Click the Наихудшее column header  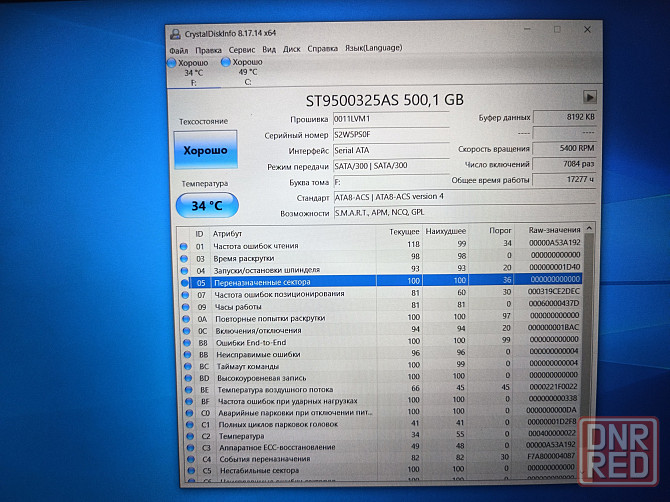(x=446, y=231)
